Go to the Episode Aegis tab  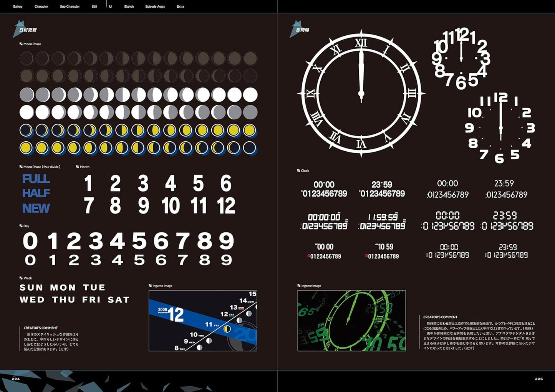155,7
